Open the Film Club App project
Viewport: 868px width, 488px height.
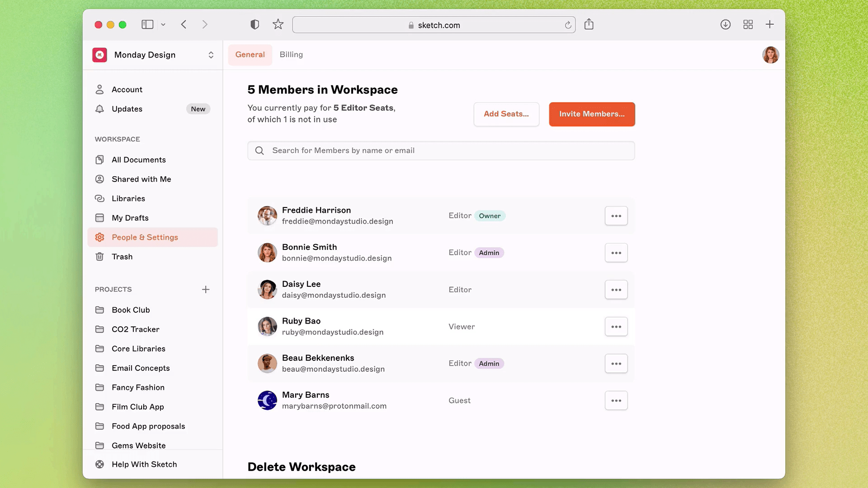click(137, 407)
